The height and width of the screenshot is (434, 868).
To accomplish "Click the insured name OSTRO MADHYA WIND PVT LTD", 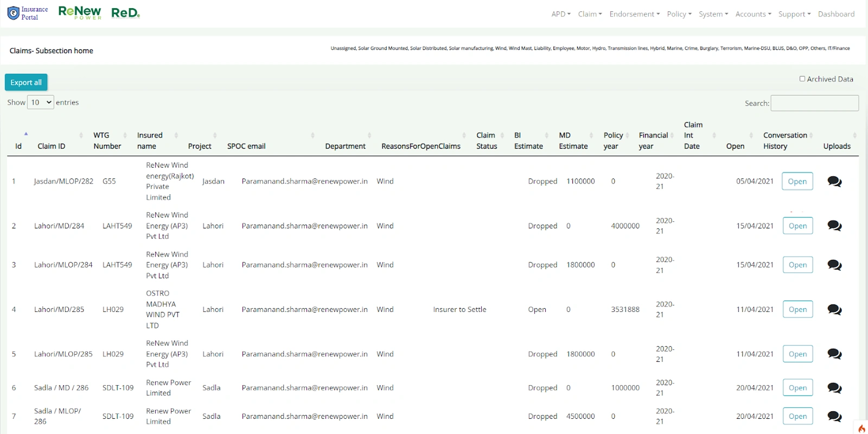I will coord(162,309).
